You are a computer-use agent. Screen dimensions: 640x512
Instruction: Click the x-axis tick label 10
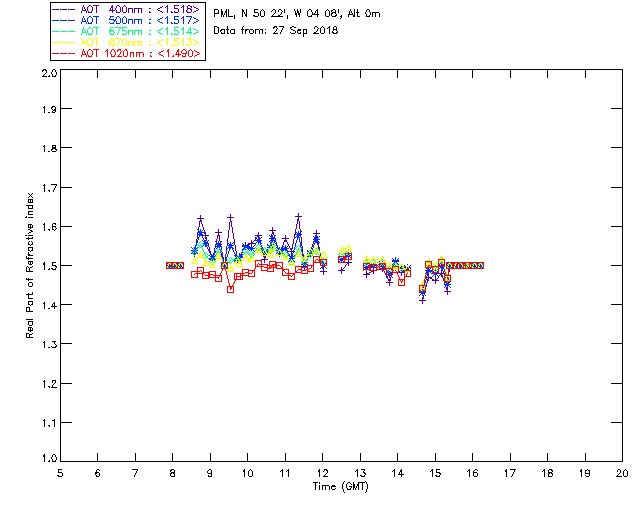click(247, 473)
